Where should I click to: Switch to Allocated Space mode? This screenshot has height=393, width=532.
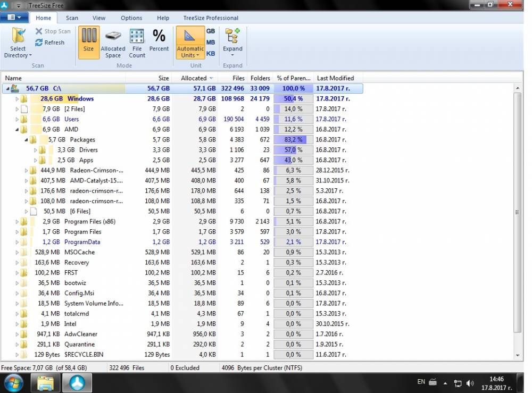(113, 43)
